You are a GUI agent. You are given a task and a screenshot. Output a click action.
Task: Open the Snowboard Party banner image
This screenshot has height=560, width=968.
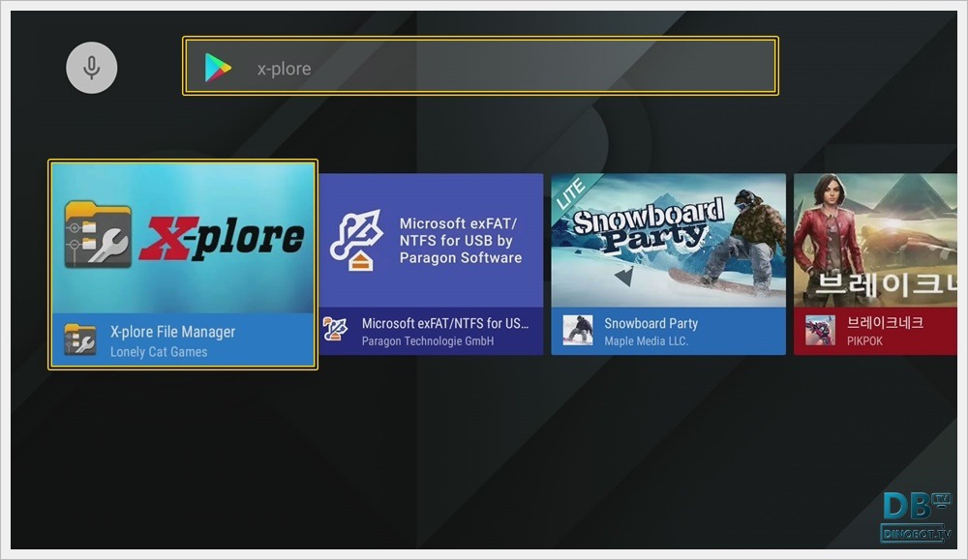coord(668,241)
